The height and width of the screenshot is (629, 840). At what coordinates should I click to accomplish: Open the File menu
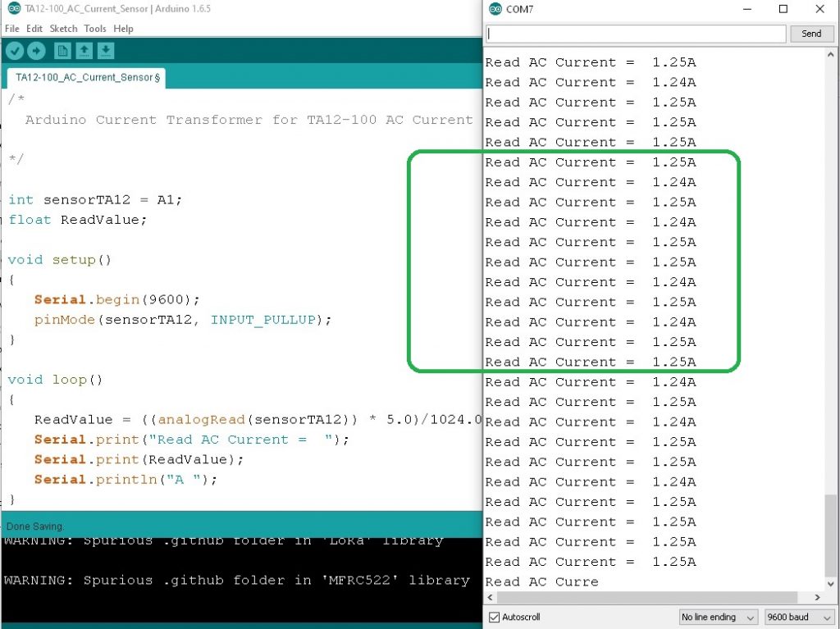(11, 29)
